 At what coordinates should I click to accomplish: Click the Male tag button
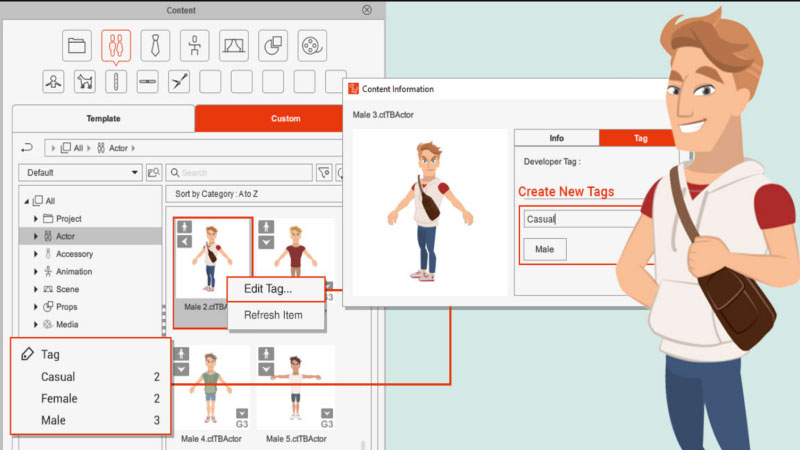click(546, 250)
